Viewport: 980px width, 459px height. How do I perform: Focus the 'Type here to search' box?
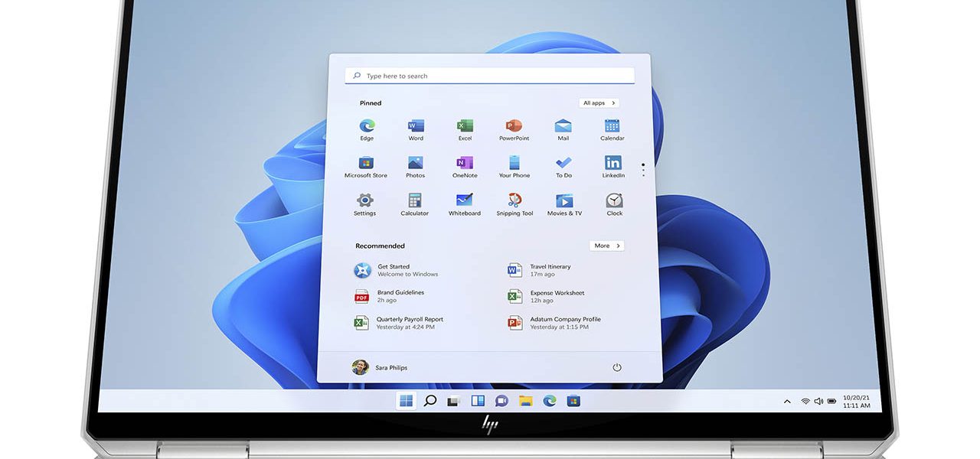point(490,76)
